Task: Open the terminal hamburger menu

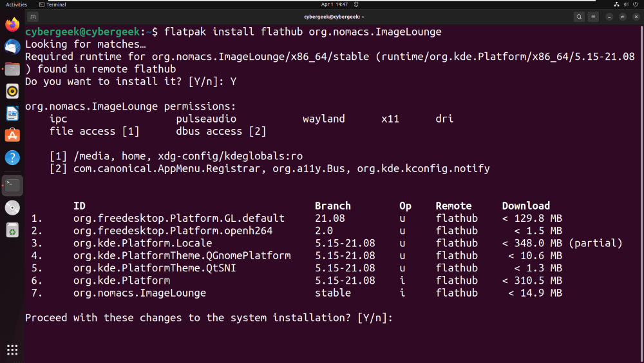Action: pos(594,17)
